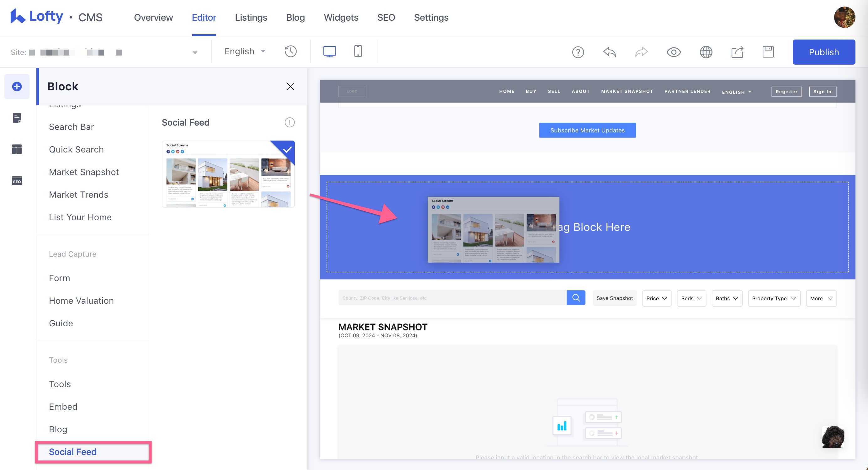Open the SEO panel from the left sidebar
868x470 pixels.
pos(17,181)
